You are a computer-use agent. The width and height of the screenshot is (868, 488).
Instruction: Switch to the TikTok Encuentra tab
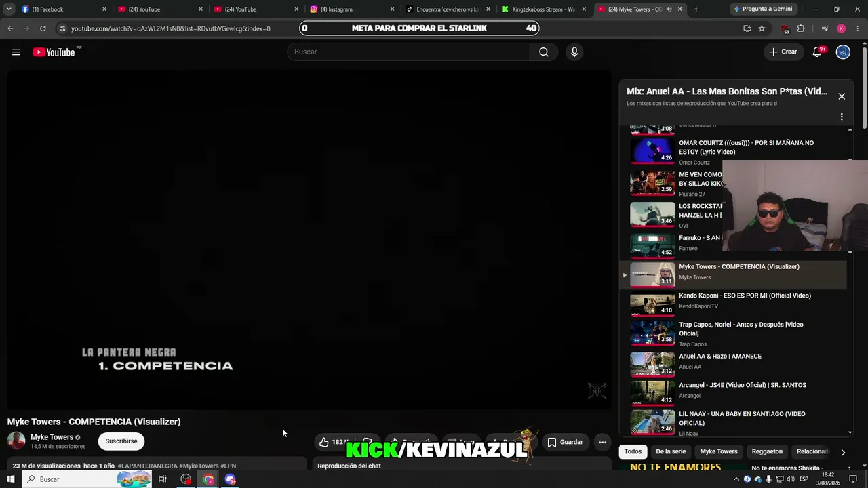pos(447,9)
